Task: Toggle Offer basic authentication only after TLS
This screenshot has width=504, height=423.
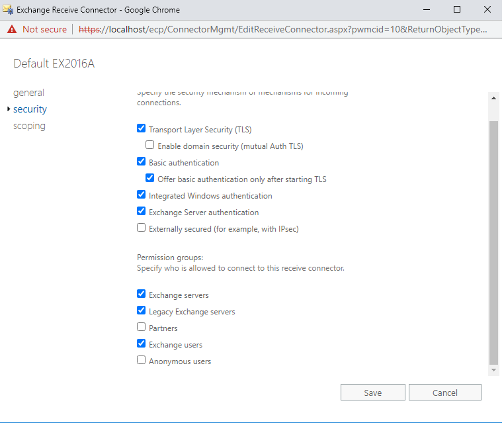Action: (149, 178)
